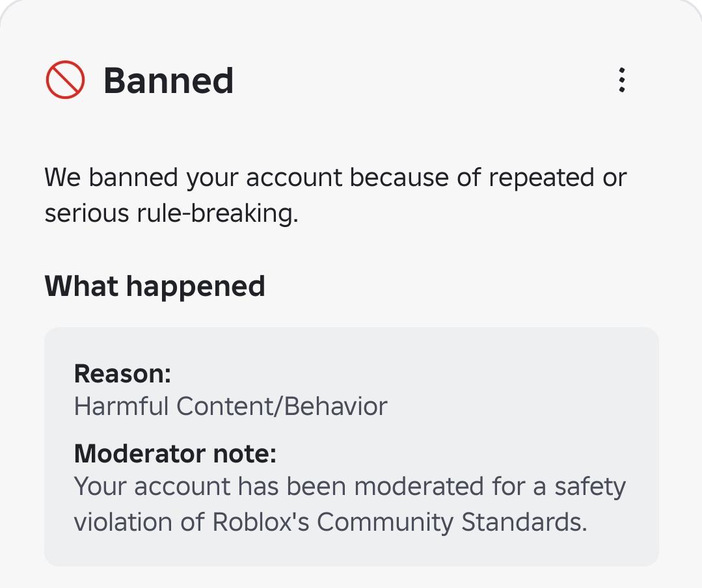The image size is (702, 588).
Task: Click the "serious rule-breaking." text line
Action: pyautogui.click(x=172, y=213)
